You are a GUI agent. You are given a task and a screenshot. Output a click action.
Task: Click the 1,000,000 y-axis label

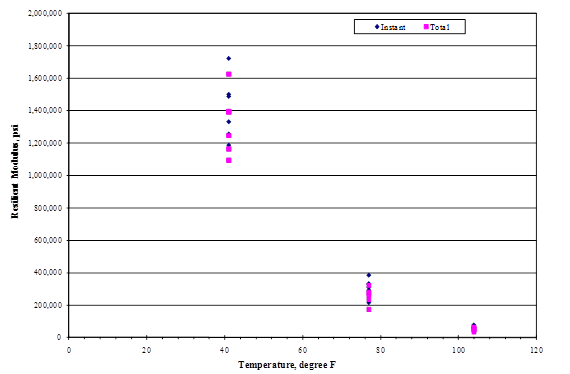(x=45, y=176)
